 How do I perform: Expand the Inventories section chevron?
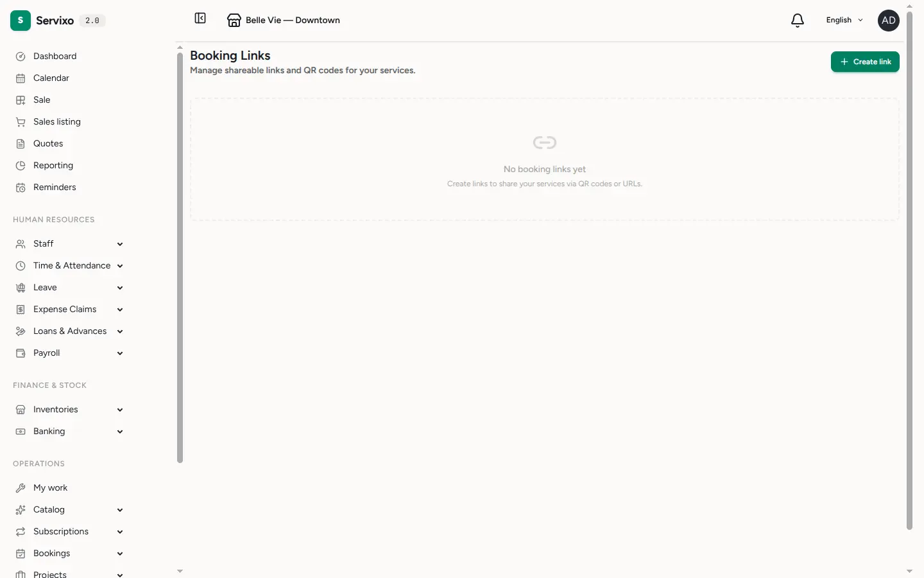120,410
